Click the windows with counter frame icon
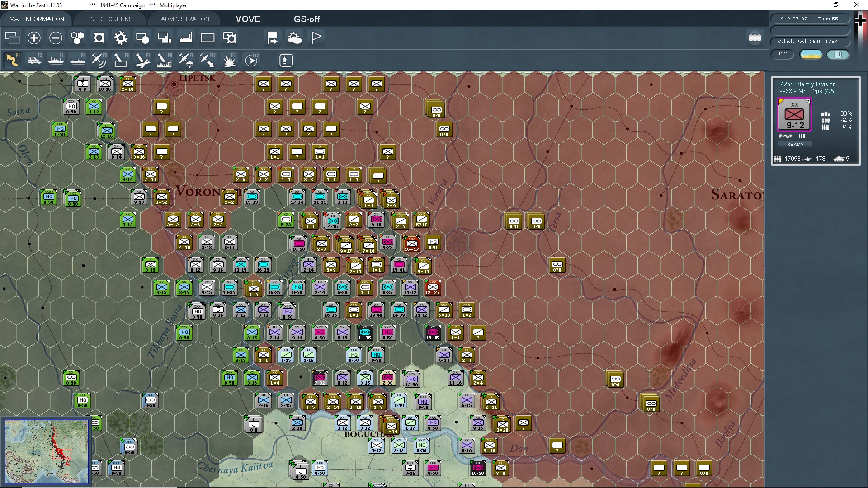The height and width of the screenshot is (488, 868). tap(230, 38)
